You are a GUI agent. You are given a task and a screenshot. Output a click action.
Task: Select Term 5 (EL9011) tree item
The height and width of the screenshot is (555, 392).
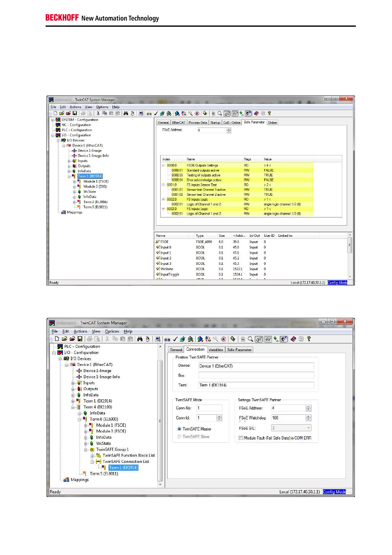pyautogui.click(x=104, y=474)
